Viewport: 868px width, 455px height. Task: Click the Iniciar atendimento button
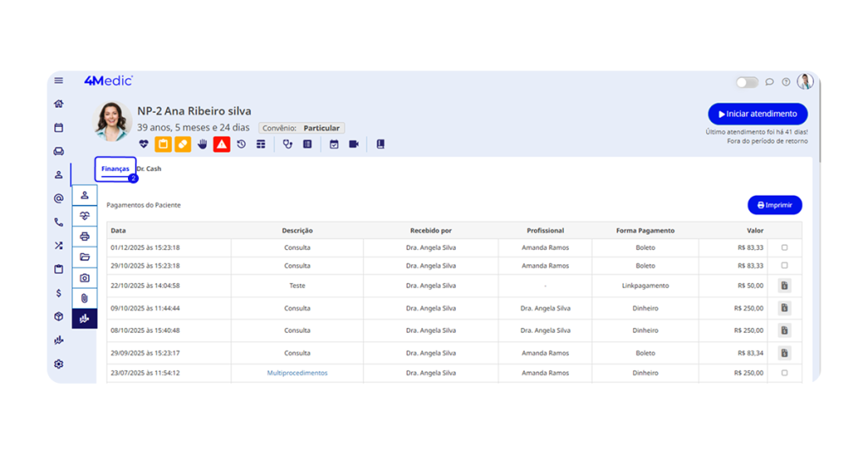pyautogui.click(x=757, y=114)
